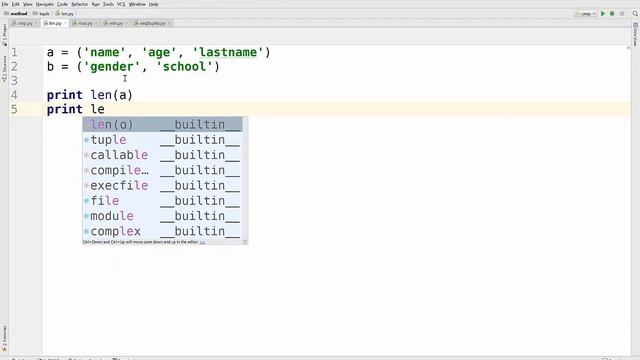640x360 pixels.
Task: Close the max.py editor tab
Action: 96,23
